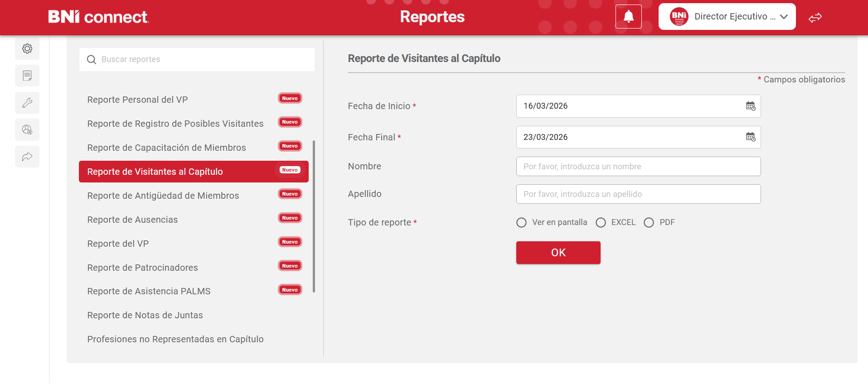The height and width of the screenshot is (388, 868).
Task: Focus the Buscar reportes search field
Action: [x=197, y=59]
